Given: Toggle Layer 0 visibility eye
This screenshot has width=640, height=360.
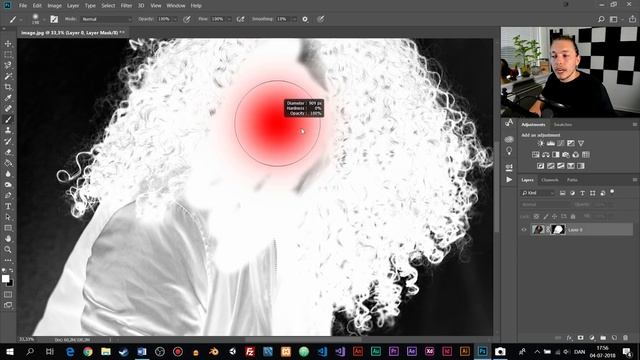Looking at the screenshot, I should pos(524,230).
